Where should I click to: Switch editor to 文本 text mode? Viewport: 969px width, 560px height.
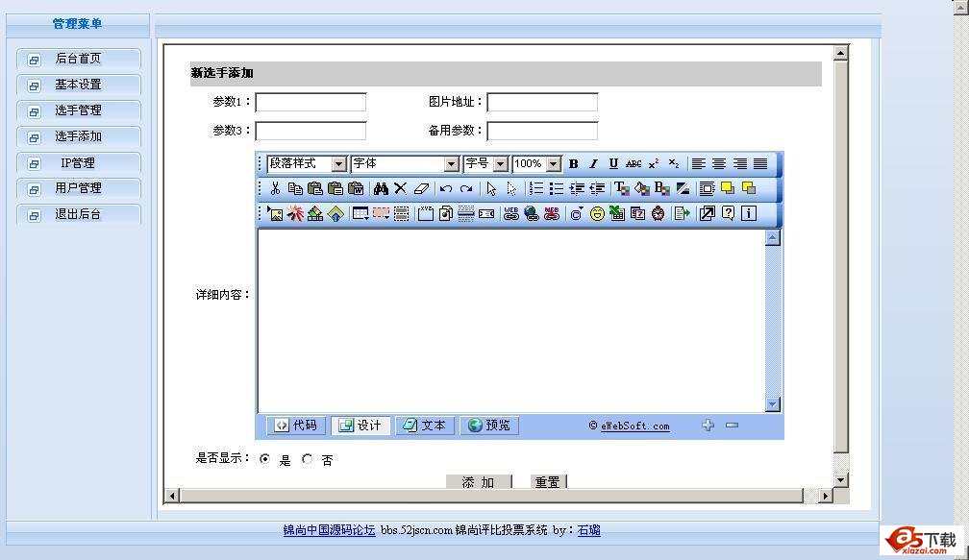(425, 426)
